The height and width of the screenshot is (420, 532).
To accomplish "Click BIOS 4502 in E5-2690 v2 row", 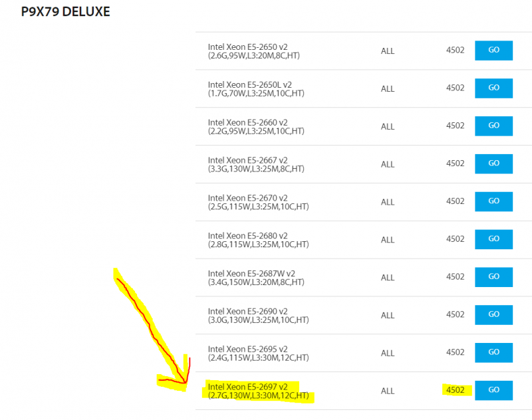I will (x=455, y=314).
